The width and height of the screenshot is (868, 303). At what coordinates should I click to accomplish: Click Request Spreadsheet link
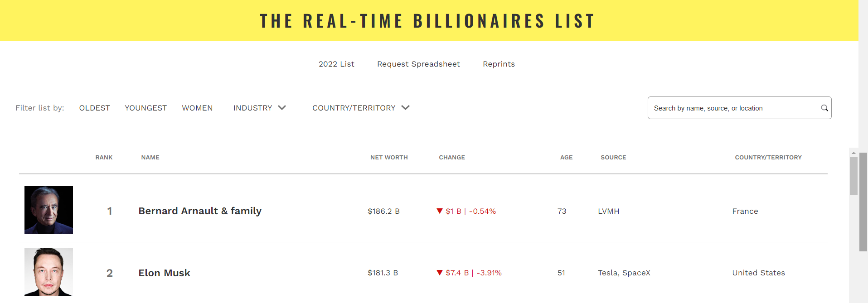[x=418, y=64]
